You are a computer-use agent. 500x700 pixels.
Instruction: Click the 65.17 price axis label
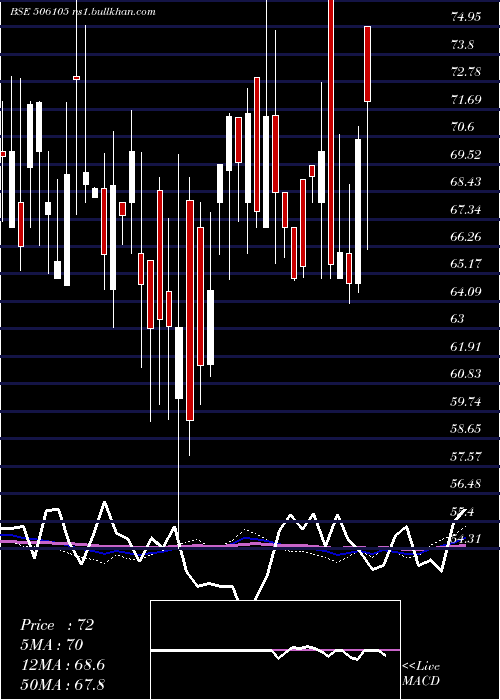coord(466,264)
